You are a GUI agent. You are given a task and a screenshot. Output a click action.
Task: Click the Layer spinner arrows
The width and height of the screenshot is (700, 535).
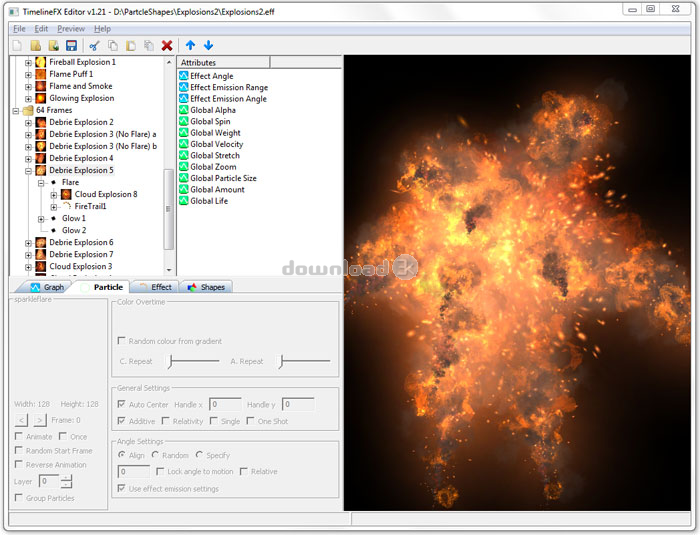coord(66,481)
